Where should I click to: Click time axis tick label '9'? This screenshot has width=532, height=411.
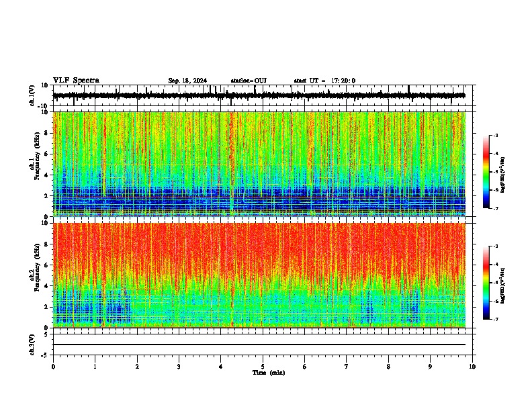(x=430, y=367)
